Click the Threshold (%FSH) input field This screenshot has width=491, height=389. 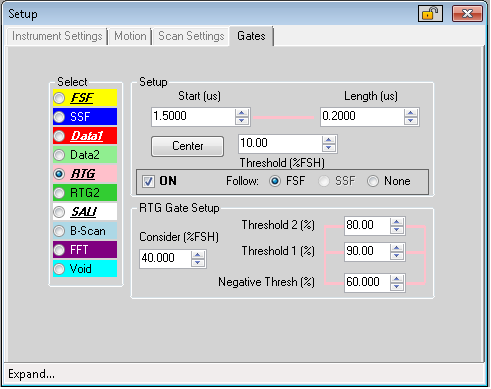pos(280,144)
